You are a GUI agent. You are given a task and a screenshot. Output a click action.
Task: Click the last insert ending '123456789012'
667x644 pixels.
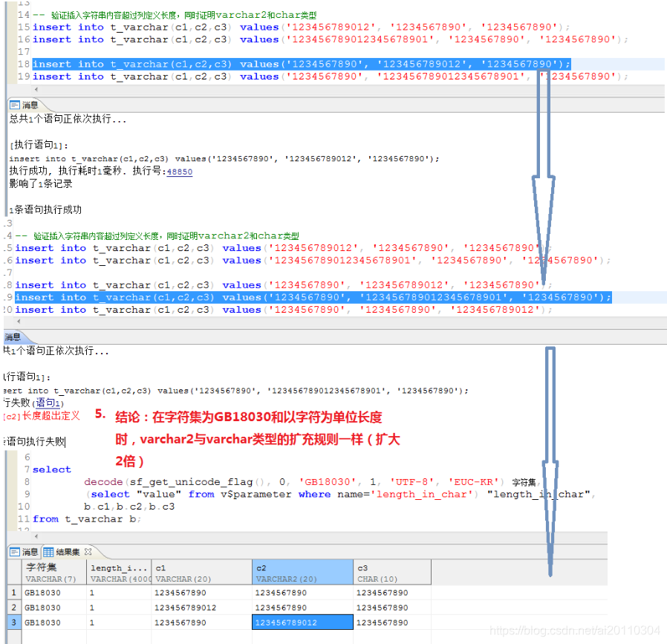(x=283, y=310)
